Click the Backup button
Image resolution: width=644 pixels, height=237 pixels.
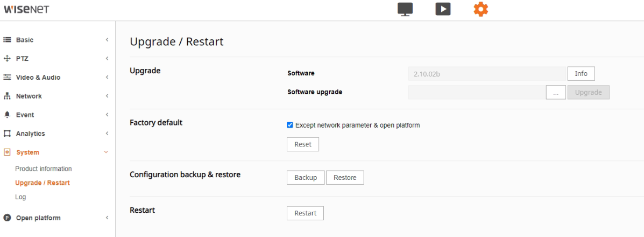click(x=306, y=178)
